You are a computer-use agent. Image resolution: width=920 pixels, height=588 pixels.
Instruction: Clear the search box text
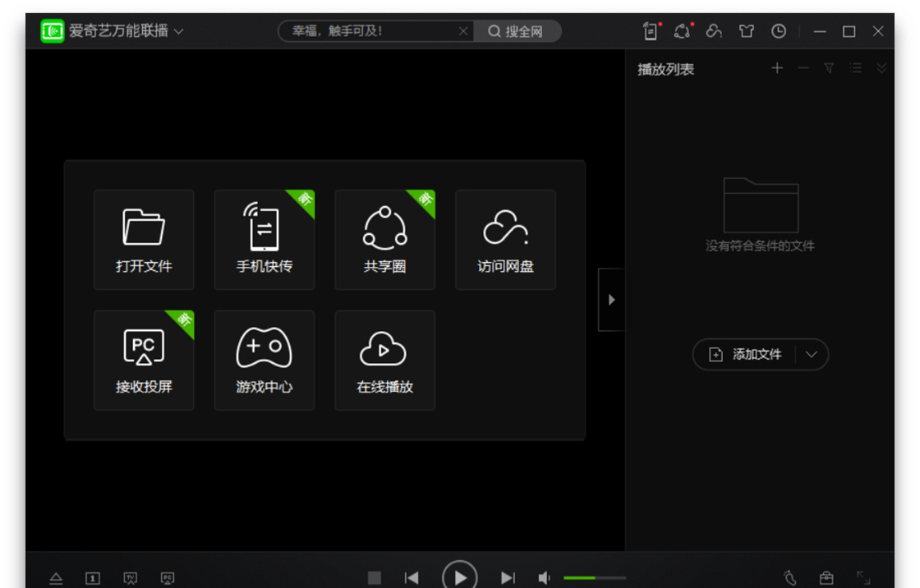(464, 31)
